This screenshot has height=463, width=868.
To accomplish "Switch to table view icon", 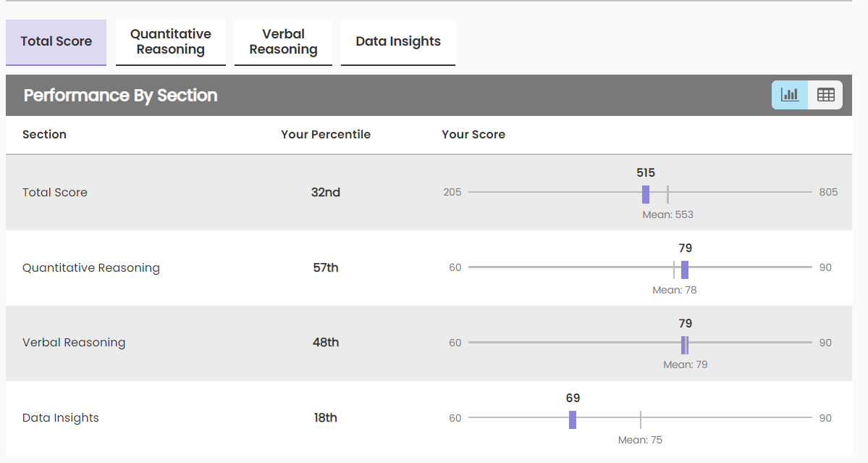I will [x=825, y=95].
